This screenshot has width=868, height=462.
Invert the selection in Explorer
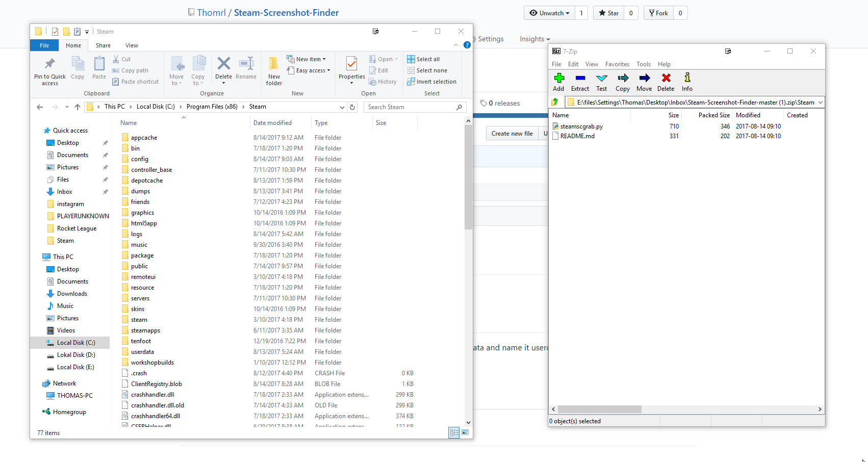[x=432, y=81]
